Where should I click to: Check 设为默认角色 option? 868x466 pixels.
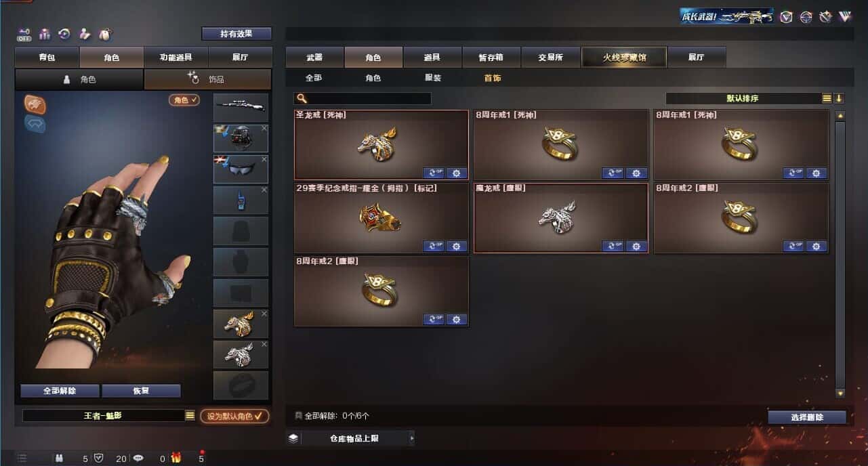click(x=234, y=416)
